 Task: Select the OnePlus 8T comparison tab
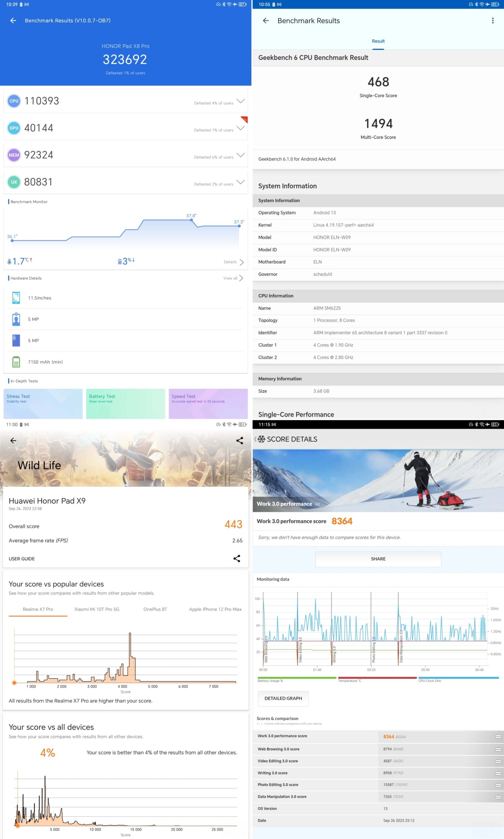[x=155, y=609]
